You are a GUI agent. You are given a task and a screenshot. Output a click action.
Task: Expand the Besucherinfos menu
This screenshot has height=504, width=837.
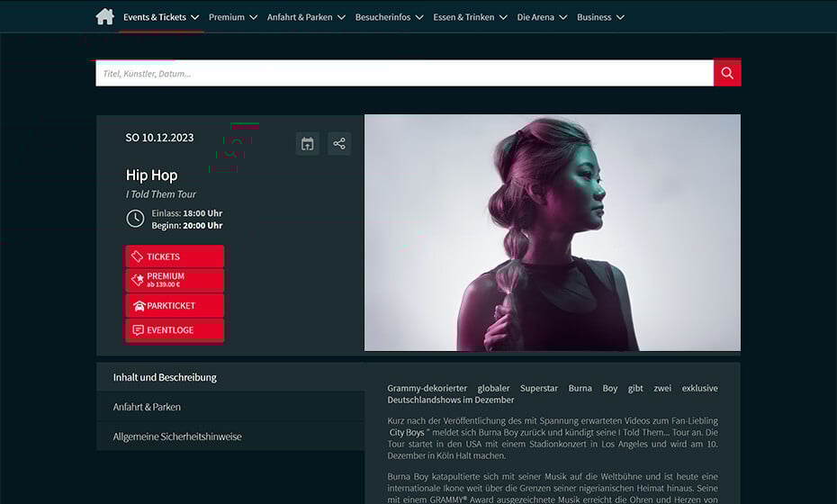pyautogui.click(x=389, y=17)
